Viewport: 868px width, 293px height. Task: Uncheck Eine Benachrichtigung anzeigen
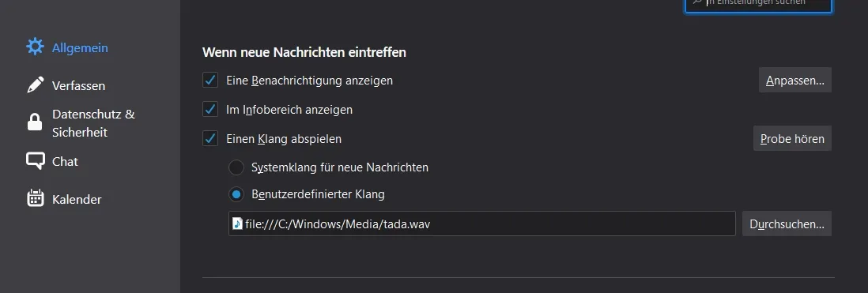point(209,81)
